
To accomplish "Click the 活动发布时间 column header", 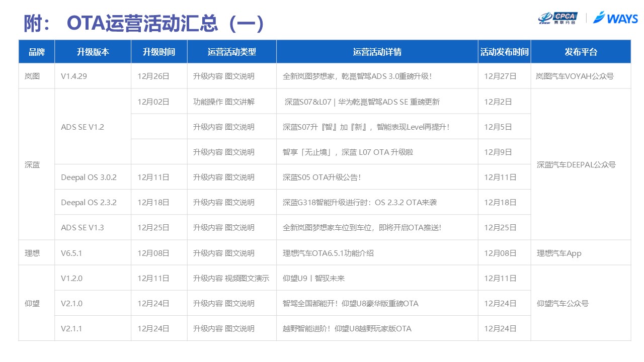I will tap(505, 51).
